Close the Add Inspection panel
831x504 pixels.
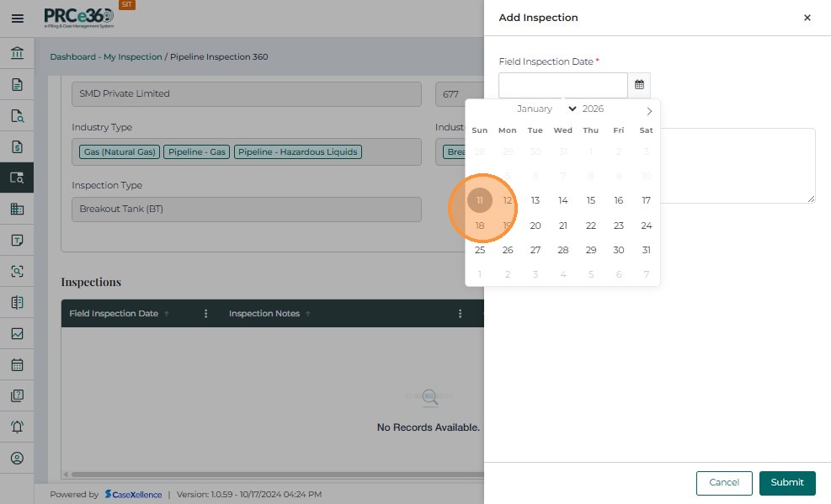807,18
